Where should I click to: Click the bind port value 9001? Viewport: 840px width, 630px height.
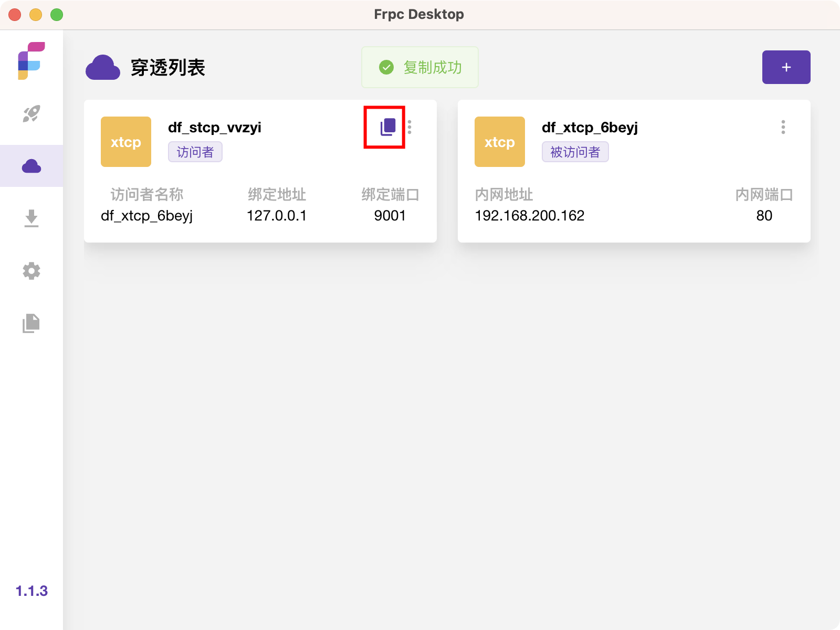tap(390, 216)
